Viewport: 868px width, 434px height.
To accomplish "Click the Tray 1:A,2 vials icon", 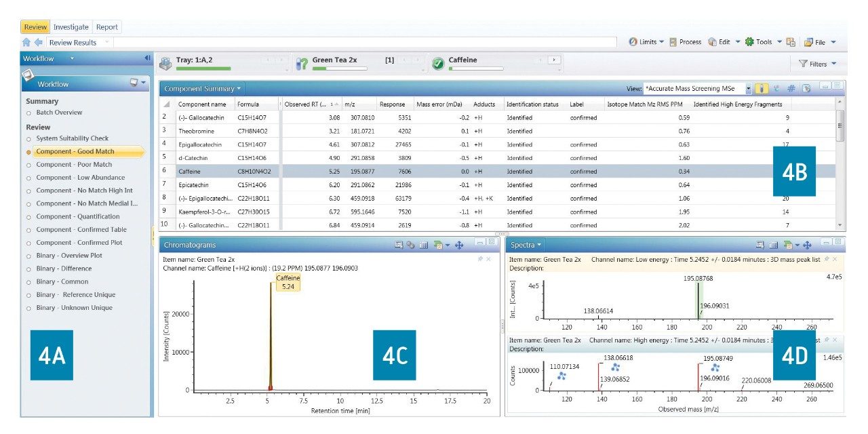I will click(166, 63).
